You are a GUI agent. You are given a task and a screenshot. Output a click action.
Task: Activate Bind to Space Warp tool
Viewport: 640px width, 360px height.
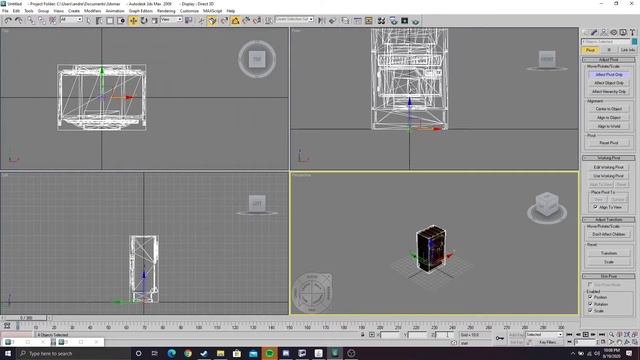click(52, 20)
